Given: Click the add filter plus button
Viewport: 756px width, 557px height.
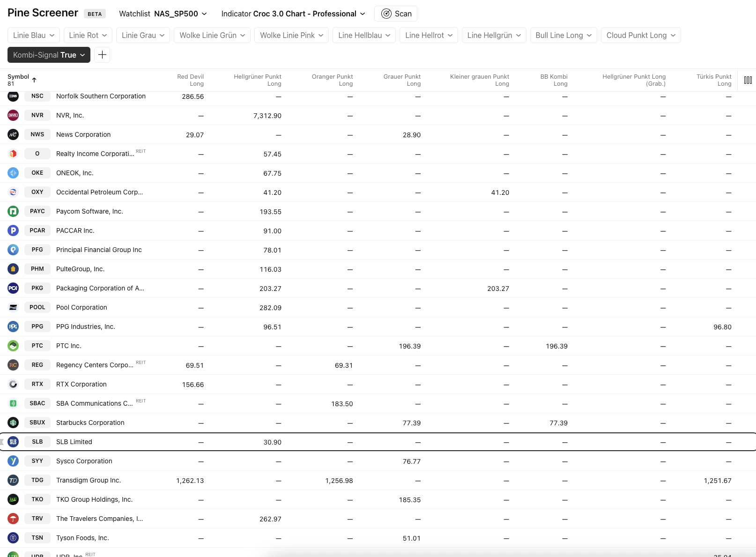Looking at the screenshot, I should [102, 55].
